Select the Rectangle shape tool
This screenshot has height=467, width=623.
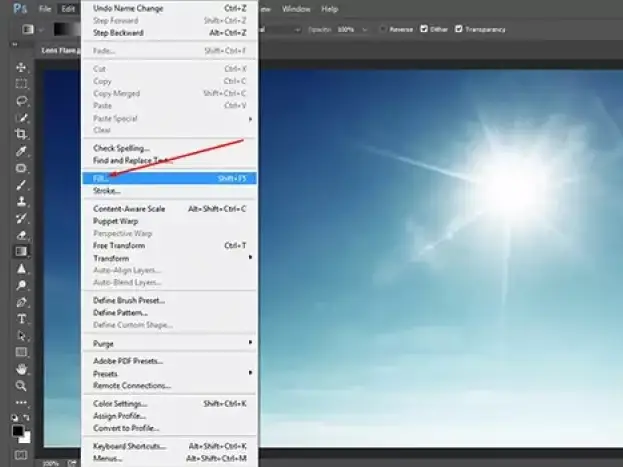pos(21,352)
